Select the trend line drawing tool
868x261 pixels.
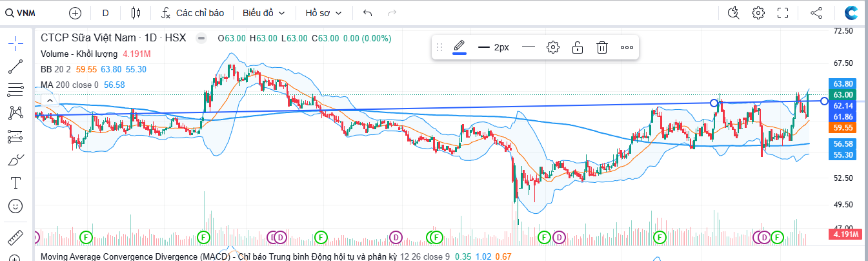coord(16,67)
